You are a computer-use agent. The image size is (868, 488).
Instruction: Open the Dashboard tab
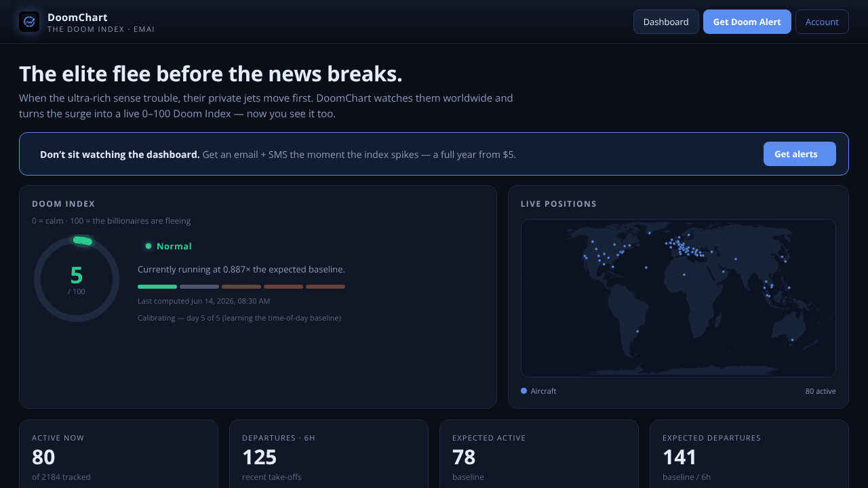[x=666, y=22]
